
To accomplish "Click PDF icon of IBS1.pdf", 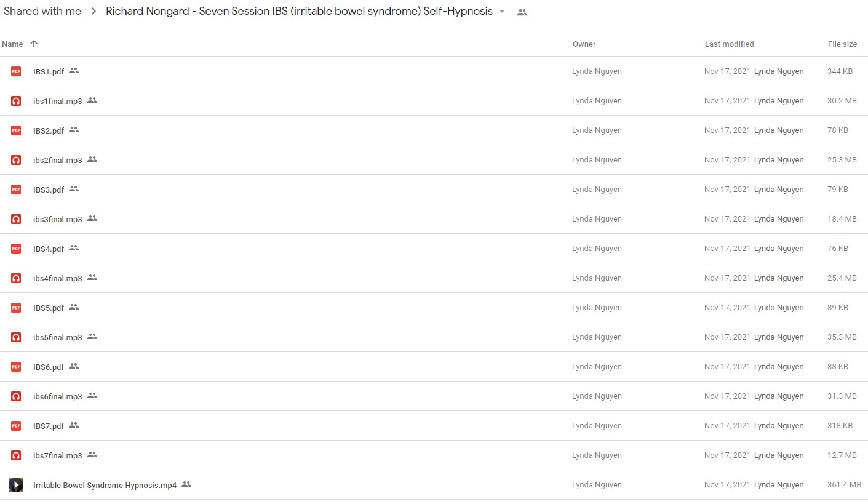I will (x=16, y=71).
